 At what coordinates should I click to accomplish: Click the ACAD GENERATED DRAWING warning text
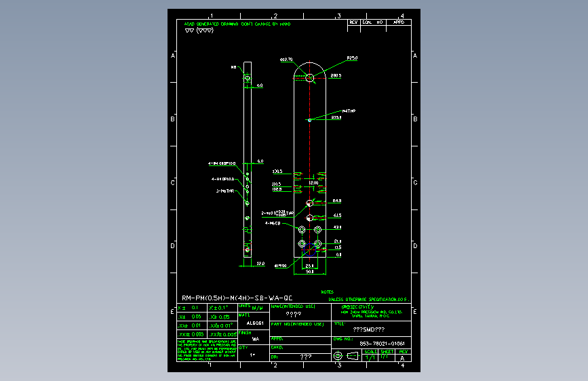[x=237, y=24]
